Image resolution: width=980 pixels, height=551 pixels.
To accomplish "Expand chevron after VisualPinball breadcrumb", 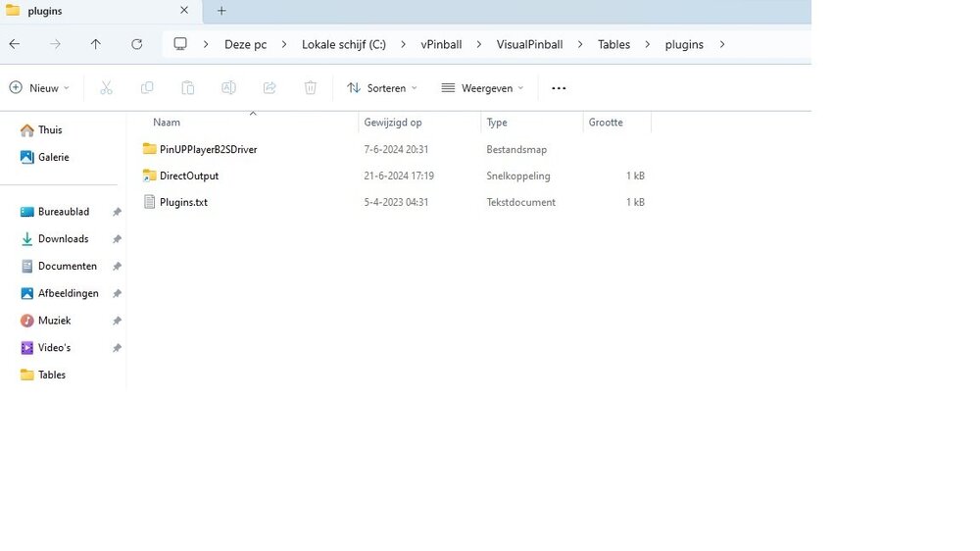I will (580, 44).
